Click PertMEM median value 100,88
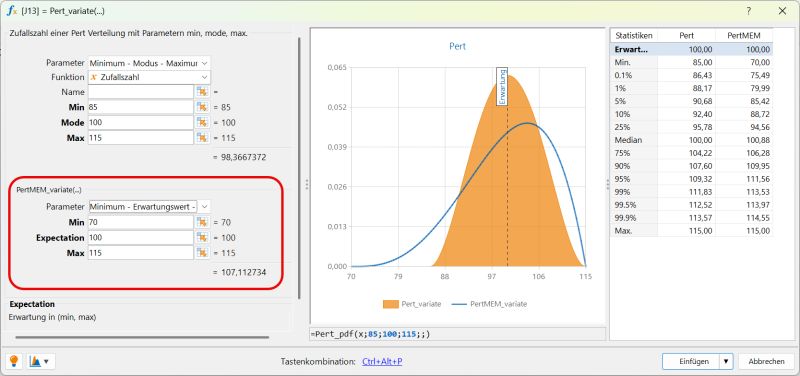The width and height of the screenshot is (800, 376). (x=758, y=140)
